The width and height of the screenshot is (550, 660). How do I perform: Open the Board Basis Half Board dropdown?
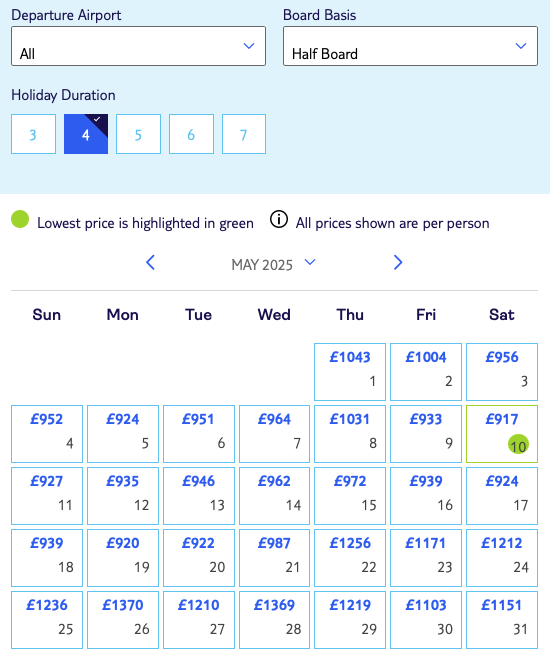410,46
